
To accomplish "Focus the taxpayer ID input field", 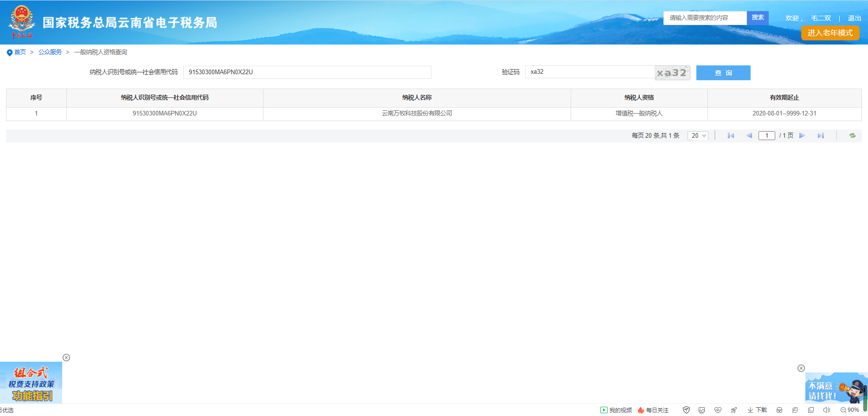I will click(x=307, y=72).
